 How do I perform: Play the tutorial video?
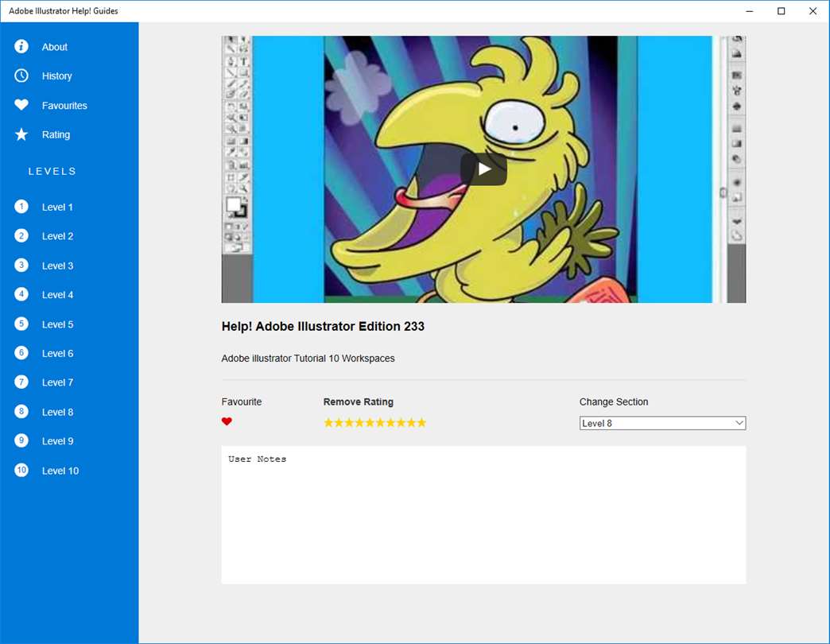tap(483, 169)
